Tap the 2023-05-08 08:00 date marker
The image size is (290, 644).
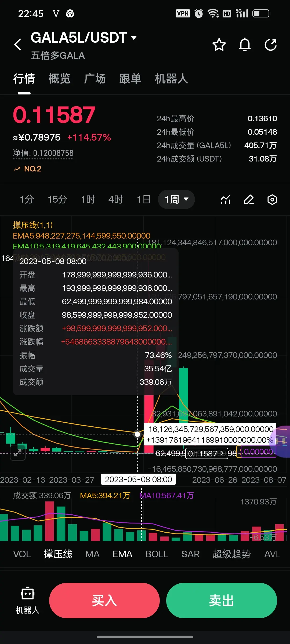138,480
